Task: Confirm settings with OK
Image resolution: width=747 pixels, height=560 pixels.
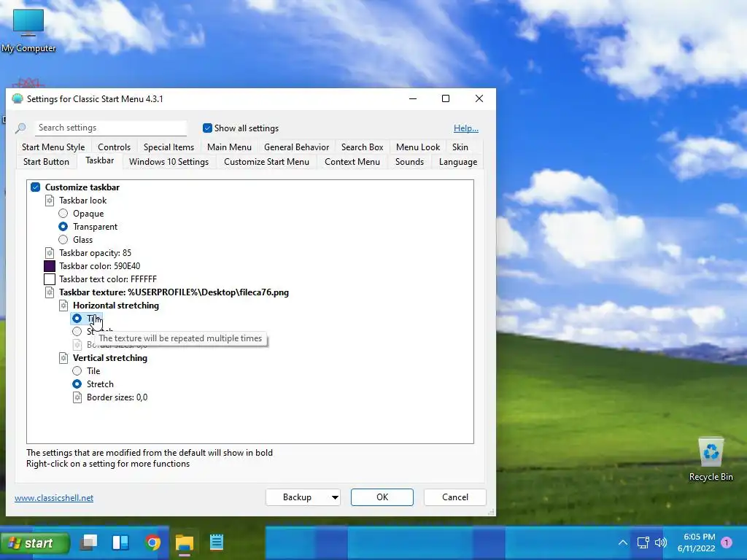Action: 382,497
